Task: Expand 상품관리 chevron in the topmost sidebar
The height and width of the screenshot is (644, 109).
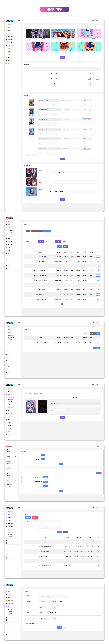Action: [18, 30]
